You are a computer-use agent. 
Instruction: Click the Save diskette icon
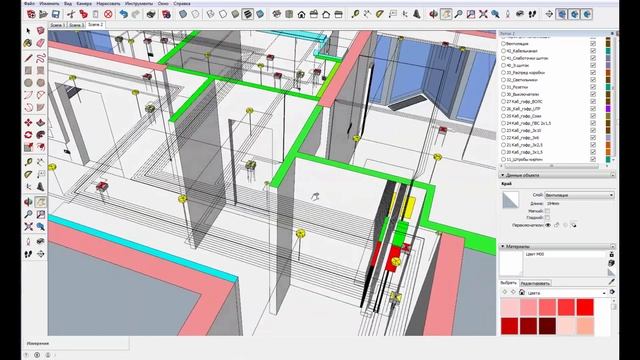56,14
